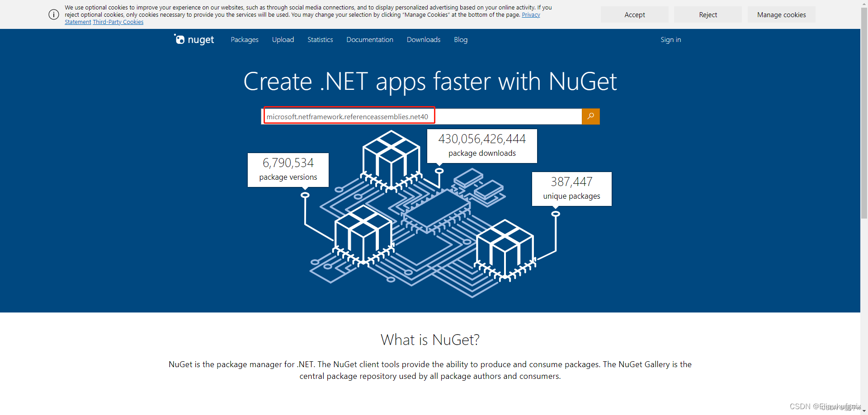Click the scrollbar down arrow

[864, 411]
